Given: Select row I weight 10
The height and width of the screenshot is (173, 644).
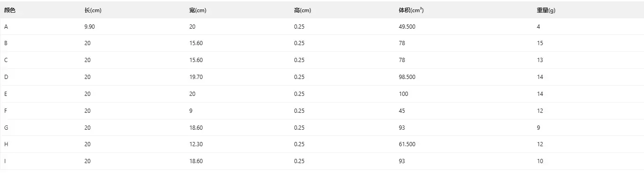Looking at the screenshot, I should (x=540, y=161).
